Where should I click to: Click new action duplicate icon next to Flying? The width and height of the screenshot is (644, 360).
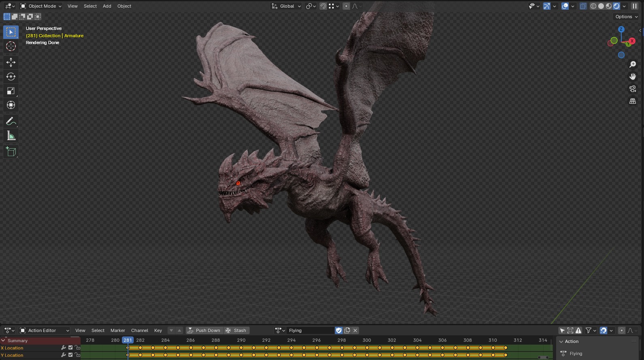(347, 330)
